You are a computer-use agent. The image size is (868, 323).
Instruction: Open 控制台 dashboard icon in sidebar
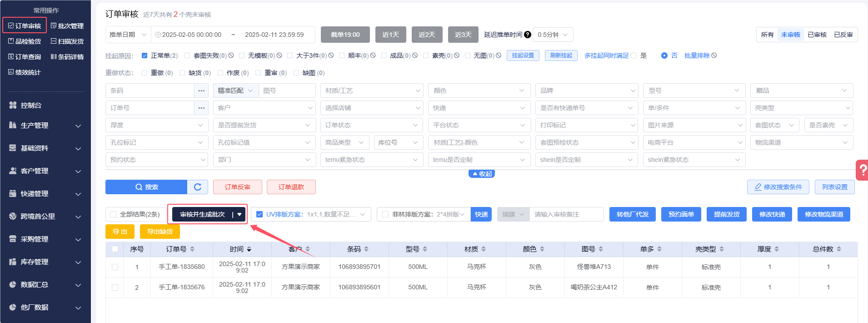(13, 105)
